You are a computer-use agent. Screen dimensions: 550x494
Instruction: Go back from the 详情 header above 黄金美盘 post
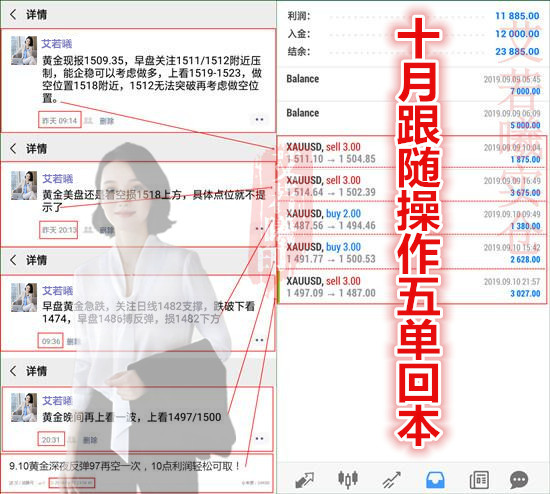coord(13,148)
